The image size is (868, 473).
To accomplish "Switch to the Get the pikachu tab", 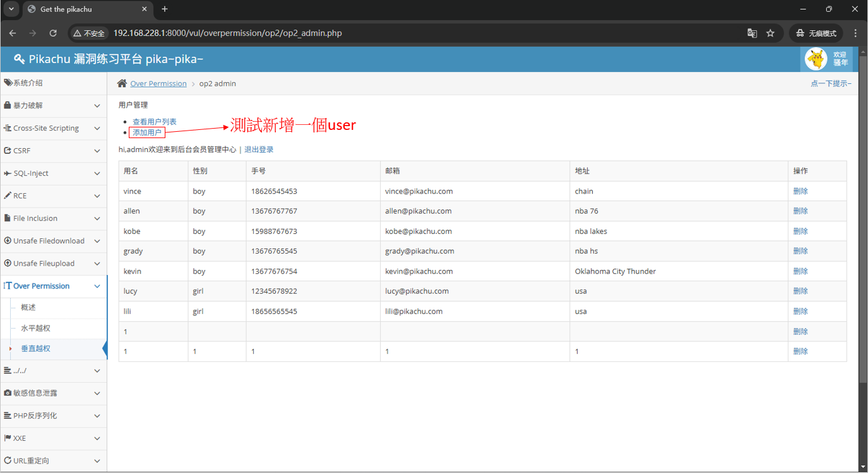I will [87, 9].
